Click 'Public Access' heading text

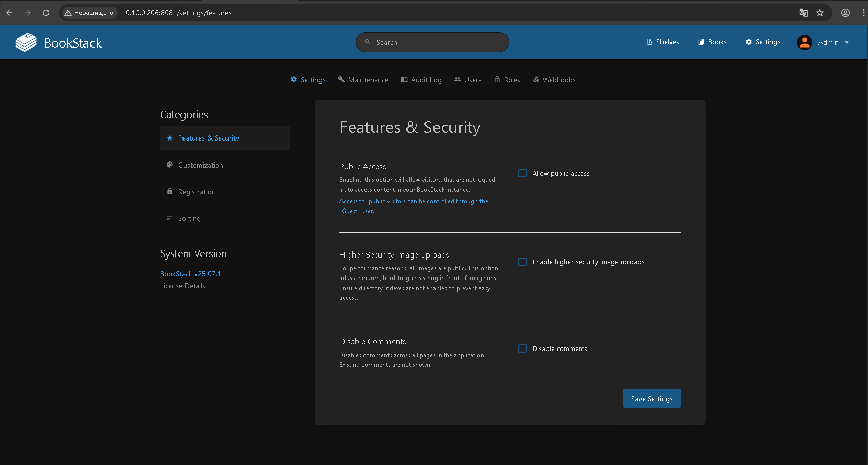(363, 166)
